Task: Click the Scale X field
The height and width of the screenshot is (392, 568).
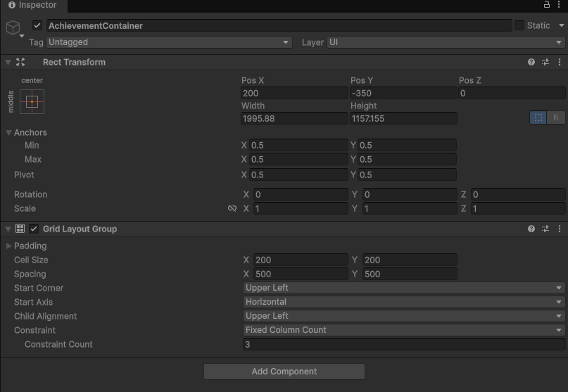Action: click(301, 209)
